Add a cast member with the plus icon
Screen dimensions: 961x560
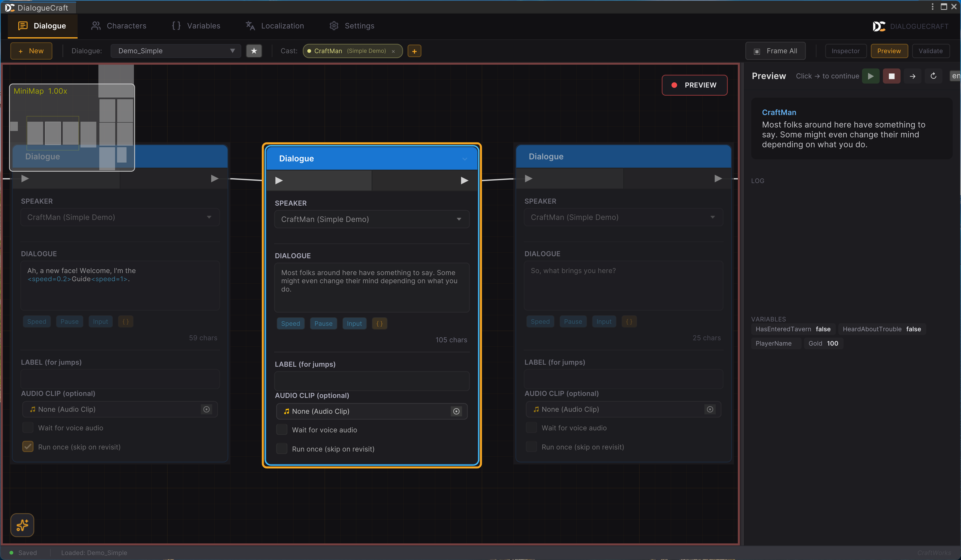coord(414,51)
